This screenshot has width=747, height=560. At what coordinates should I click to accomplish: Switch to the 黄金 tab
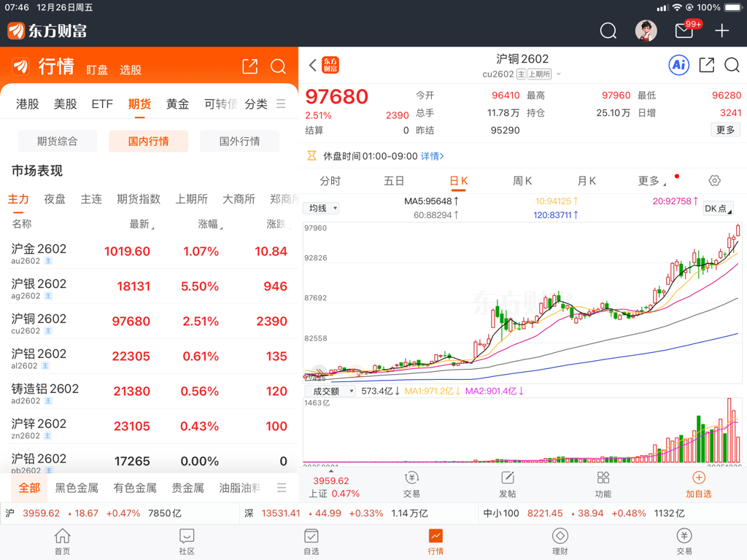178,104
